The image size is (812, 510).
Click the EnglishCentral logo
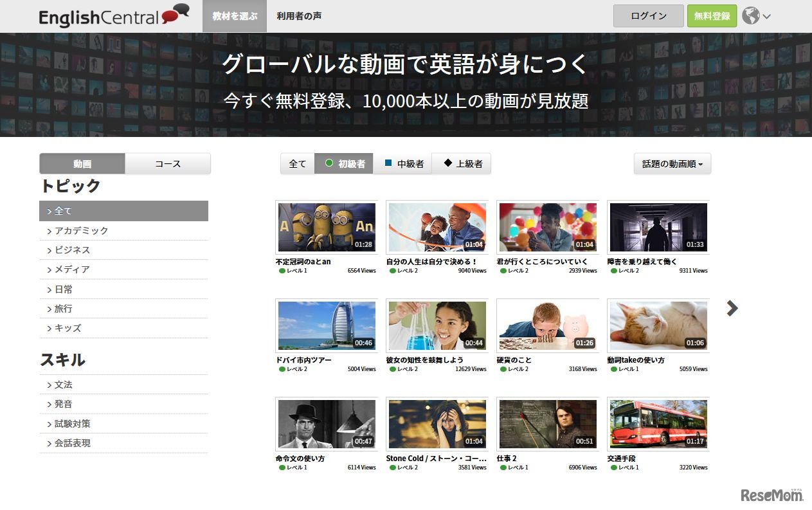[x=114, y=15]
